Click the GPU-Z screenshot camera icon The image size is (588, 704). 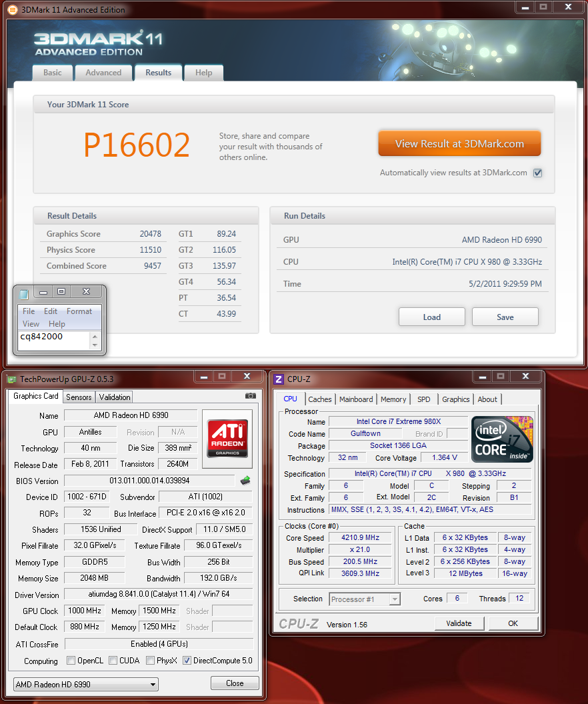[x=251, y=396]
